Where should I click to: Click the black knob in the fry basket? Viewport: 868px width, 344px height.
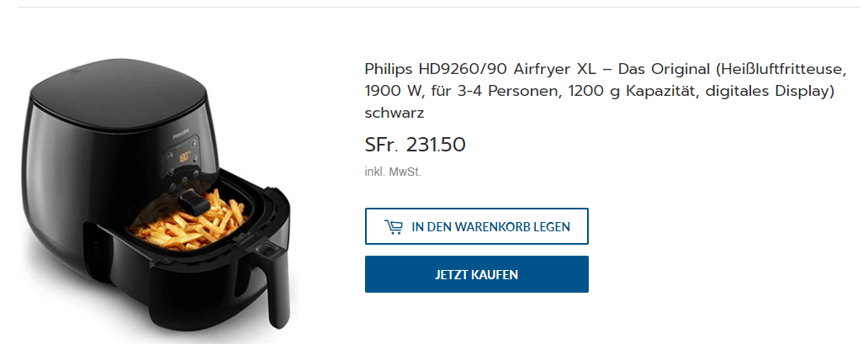tap(194, 200)
